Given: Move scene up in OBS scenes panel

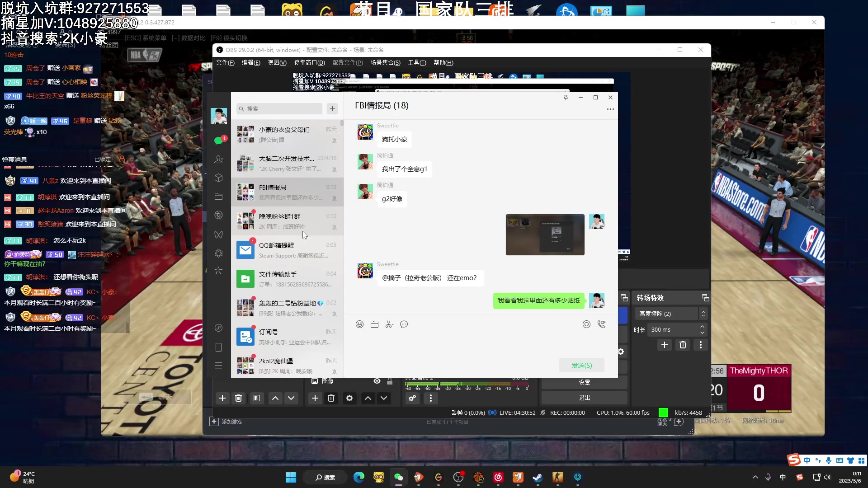Looking at the screenshot, I should (275, 398).
